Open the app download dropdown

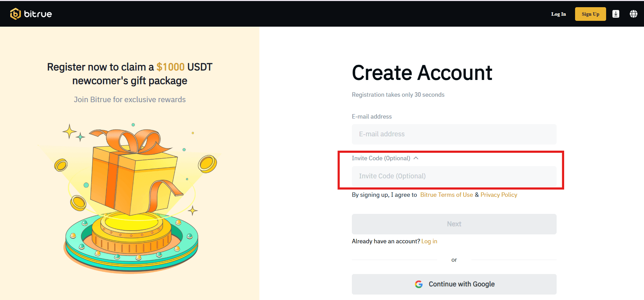click(616, 14)
